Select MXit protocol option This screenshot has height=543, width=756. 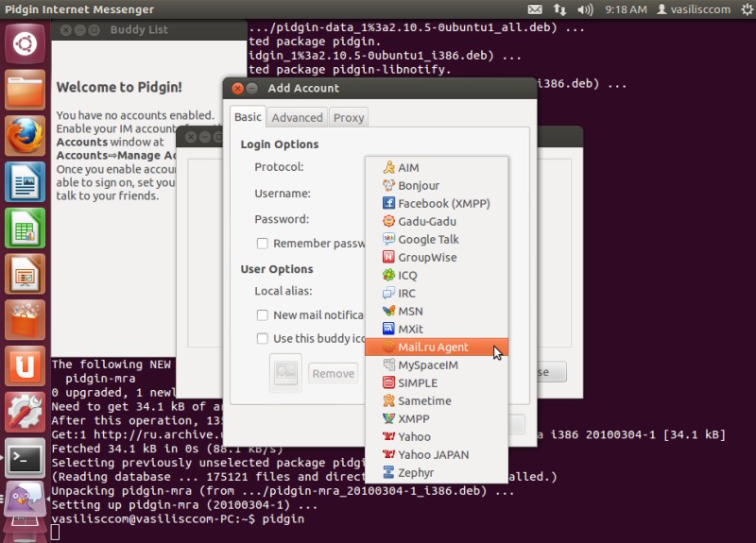[437, 329]
